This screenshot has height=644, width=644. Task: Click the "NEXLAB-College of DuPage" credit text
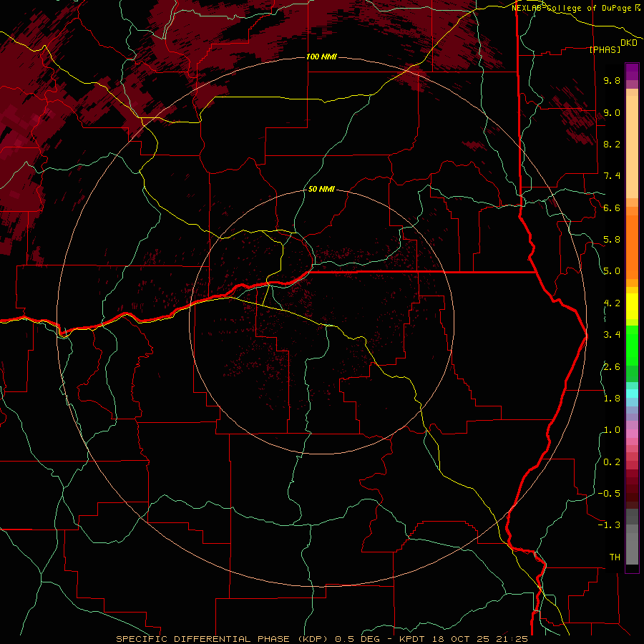tap(572, 8)
